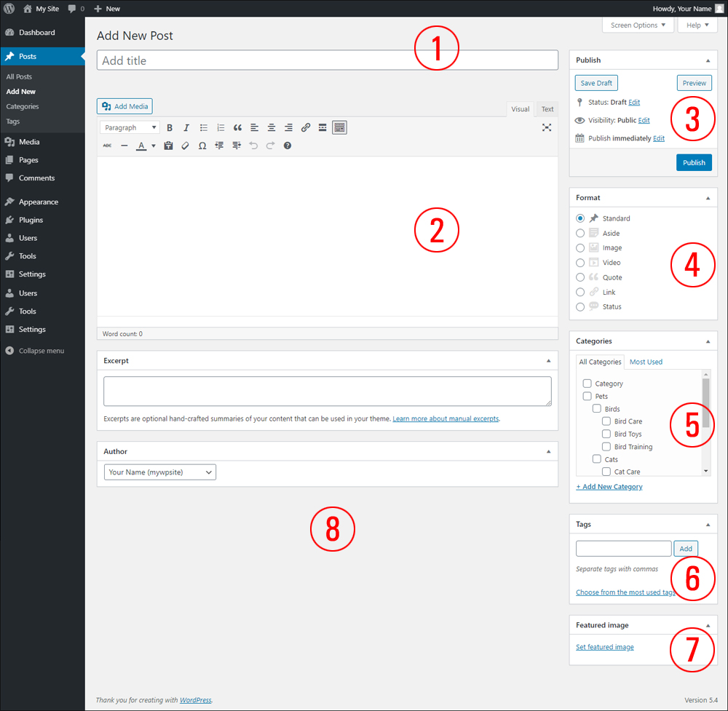Insert the Read More tag

click(x=323, y=127)
